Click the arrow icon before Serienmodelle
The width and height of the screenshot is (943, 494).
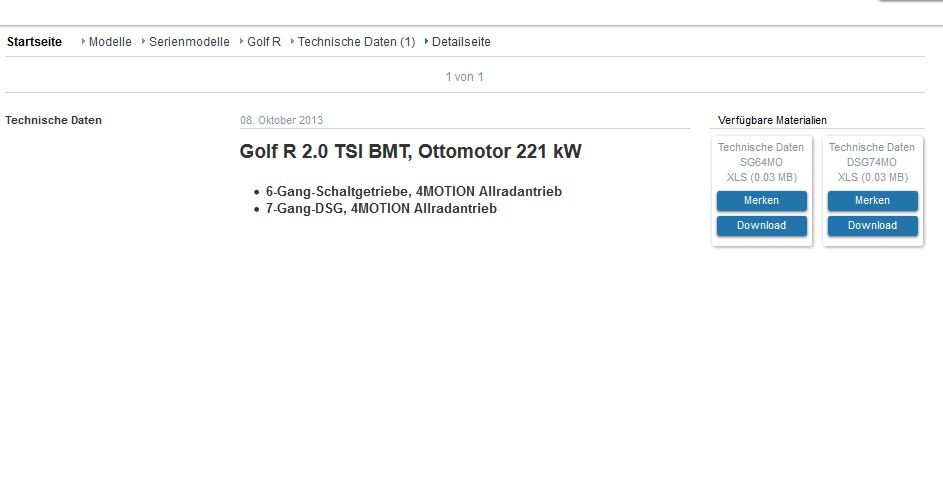[144, 42]
